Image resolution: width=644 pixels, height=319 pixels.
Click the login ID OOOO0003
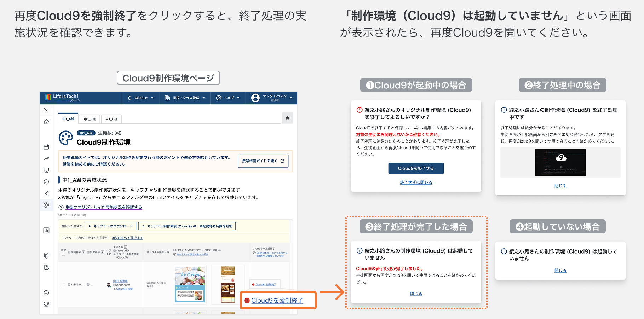tap(123, 285)
